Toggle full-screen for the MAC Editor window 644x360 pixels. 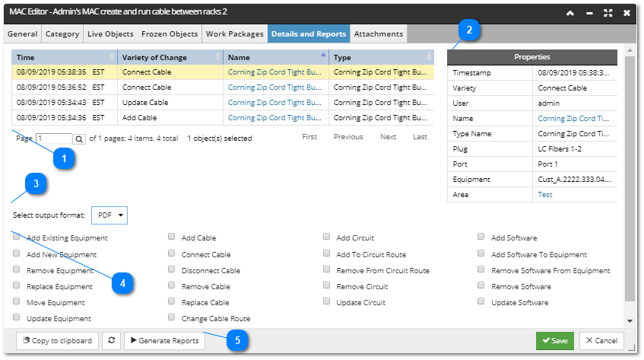(608, 13)
